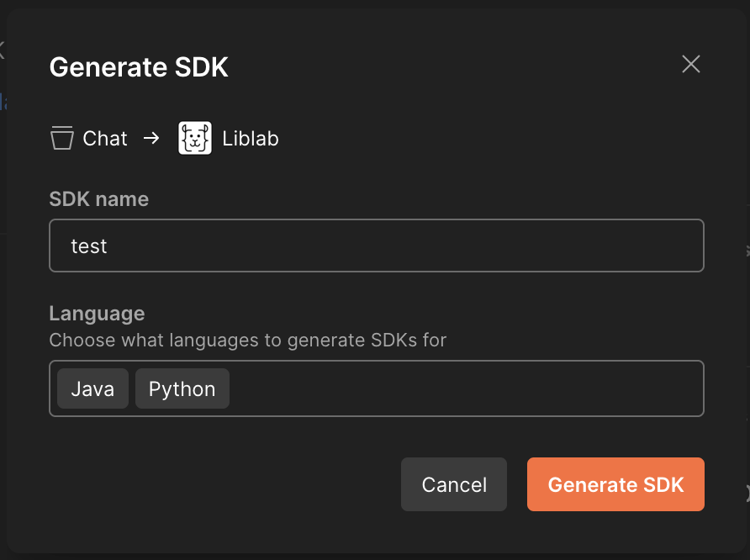Click the bucket-shaped Chat icon

click(x=62, y=138)
